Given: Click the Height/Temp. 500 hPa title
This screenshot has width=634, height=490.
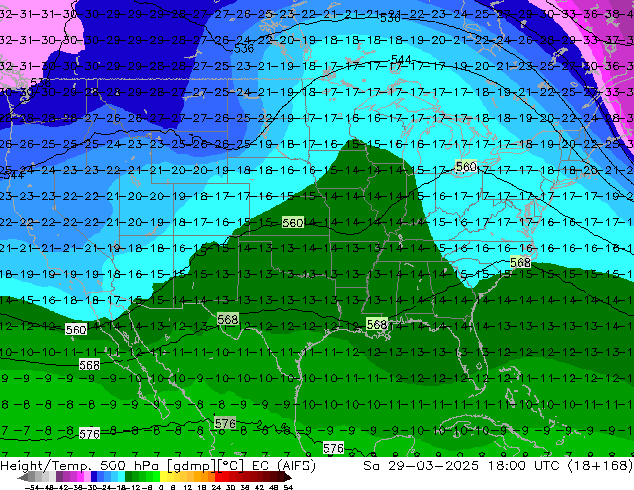Looking at the screenshot, I should tap(80, 466).
